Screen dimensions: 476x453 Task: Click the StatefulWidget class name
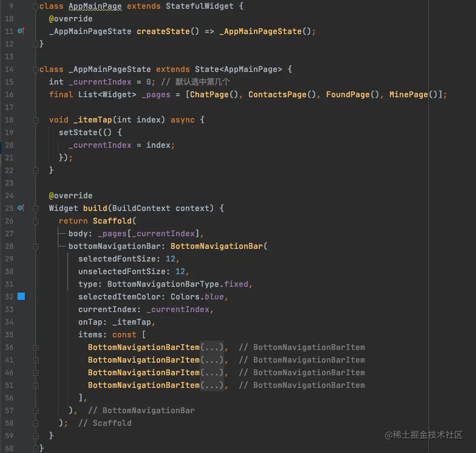click(x=199, y=6)
